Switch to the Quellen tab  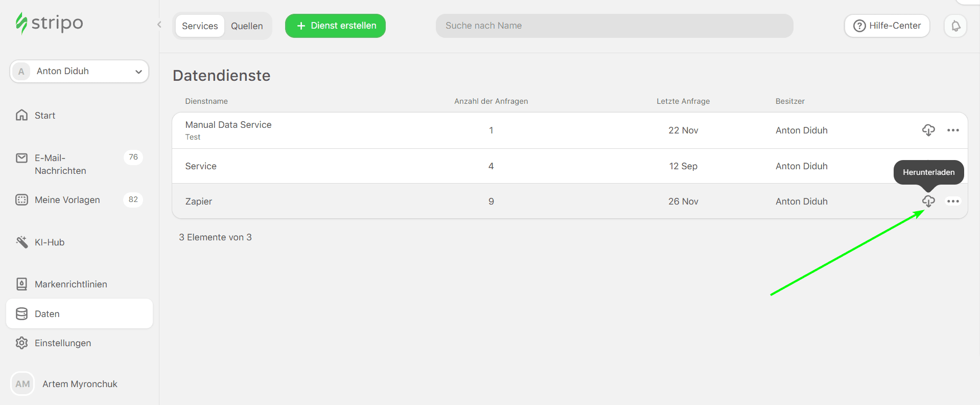coord(247,26)
